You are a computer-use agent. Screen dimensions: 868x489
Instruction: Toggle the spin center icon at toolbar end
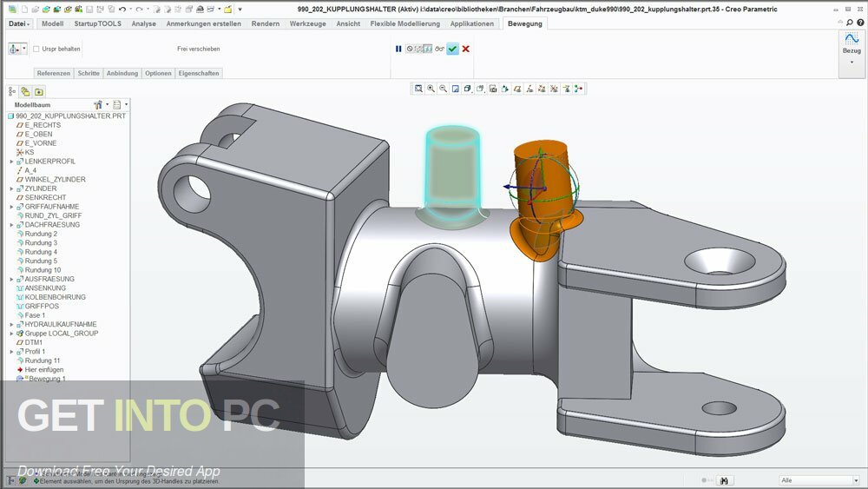(579, 89)
